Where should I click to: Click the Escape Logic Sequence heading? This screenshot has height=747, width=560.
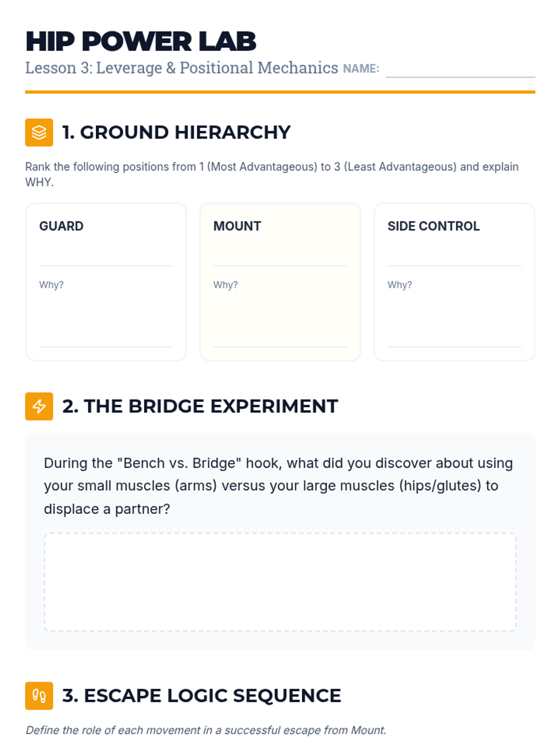tap(202, 696)
